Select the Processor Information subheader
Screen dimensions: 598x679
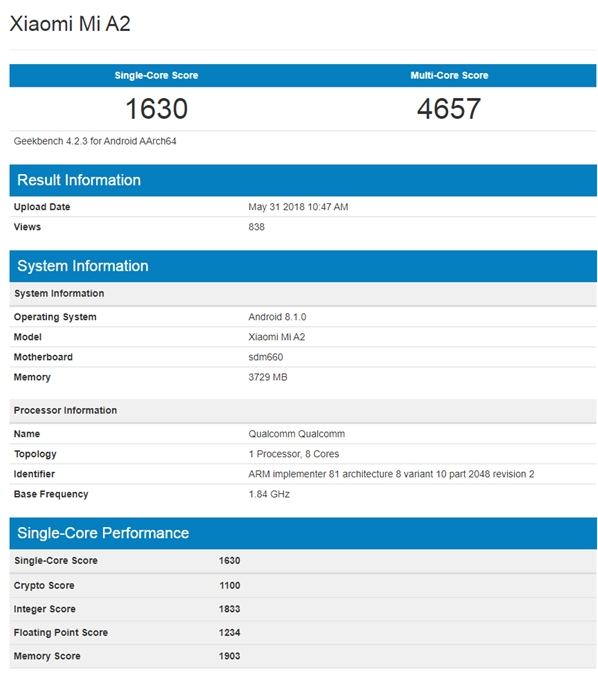pos(303,411)
